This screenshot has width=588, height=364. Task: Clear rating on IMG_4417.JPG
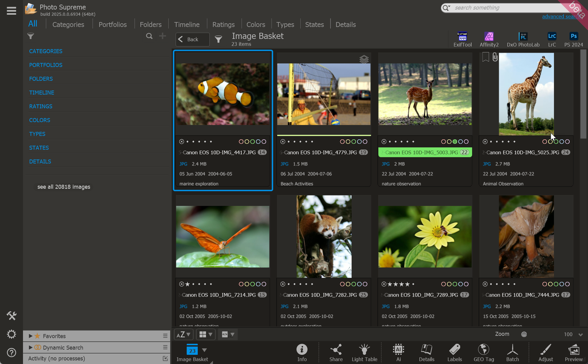click(x=182, y=142)
